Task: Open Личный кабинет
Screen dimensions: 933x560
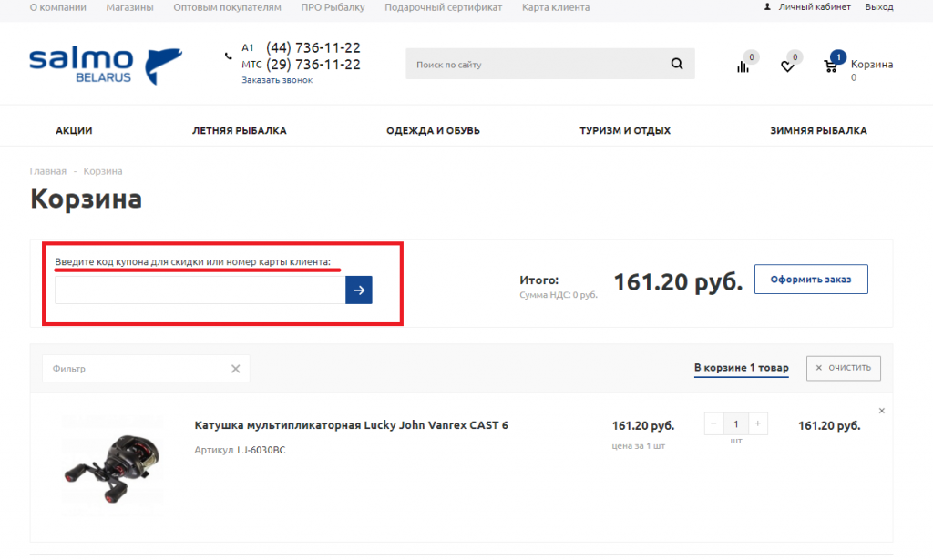Action: click(x=815, y=7)
